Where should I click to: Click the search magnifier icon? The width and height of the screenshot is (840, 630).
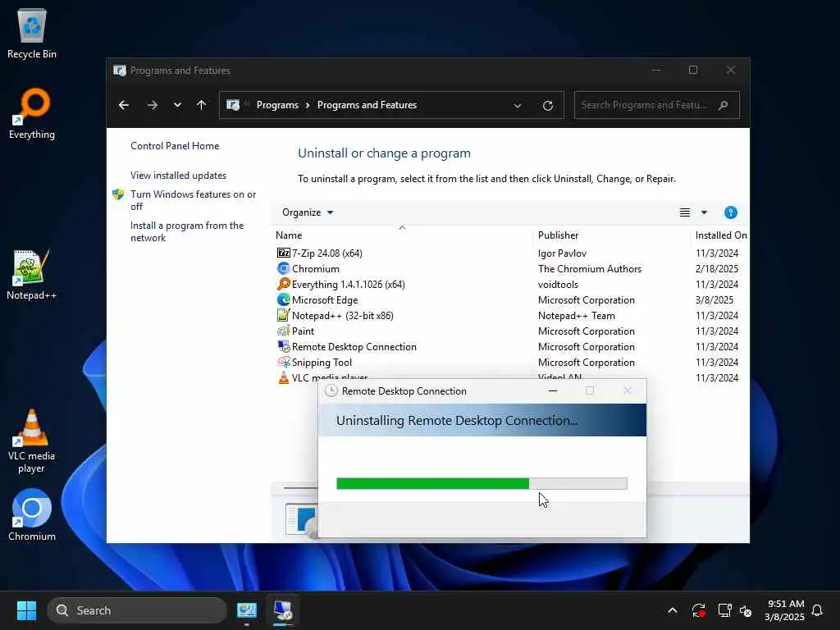(724, 105)
